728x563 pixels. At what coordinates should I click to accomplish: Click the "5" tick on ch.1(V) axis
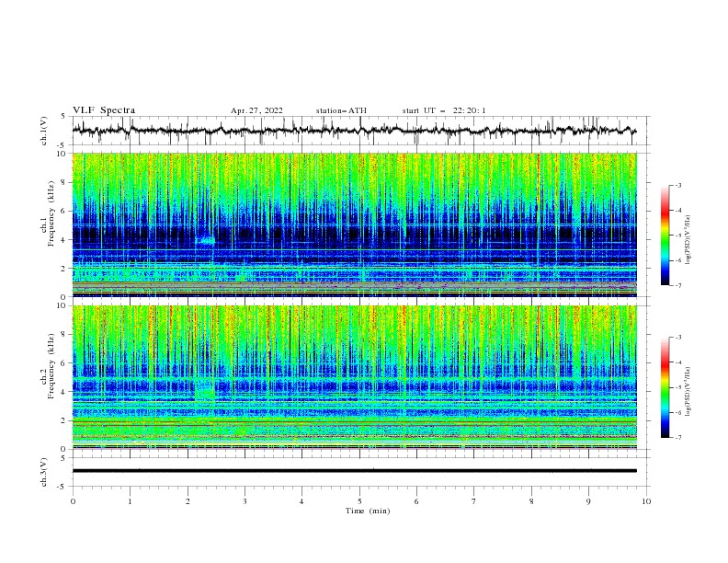point(64,116)
